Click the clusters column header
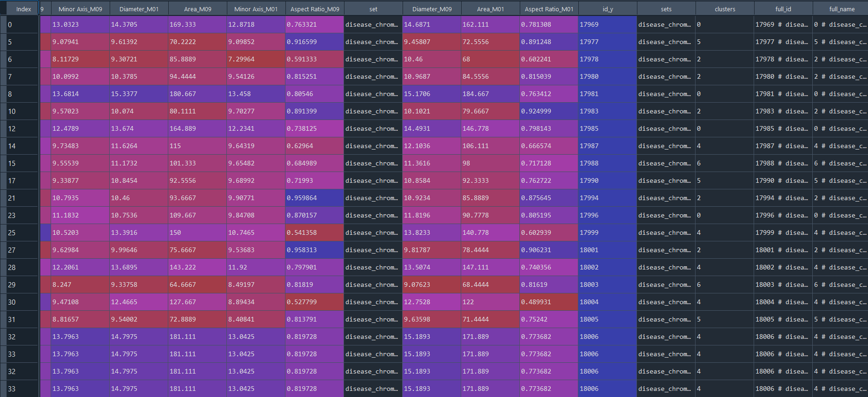The height and width of the screenshot is (397, 868). click(x=725, y=9)
